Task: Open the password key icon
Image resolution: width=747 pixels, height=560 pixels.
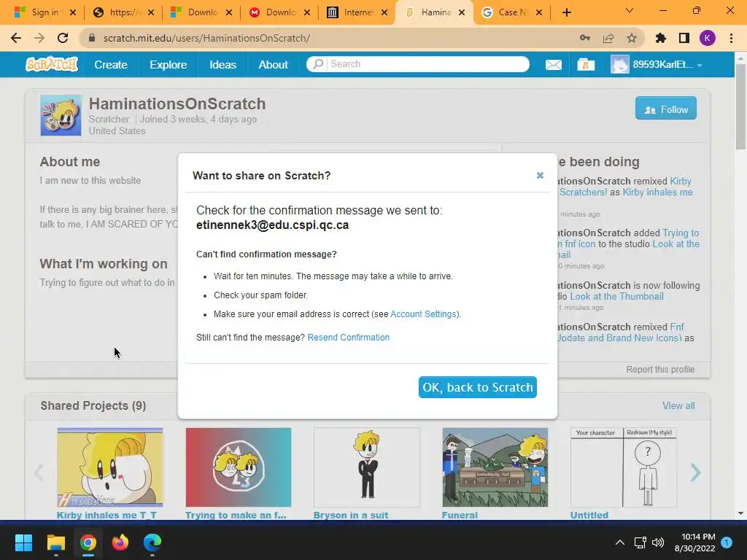Action: pyautogui.click(x=585, y=38)
